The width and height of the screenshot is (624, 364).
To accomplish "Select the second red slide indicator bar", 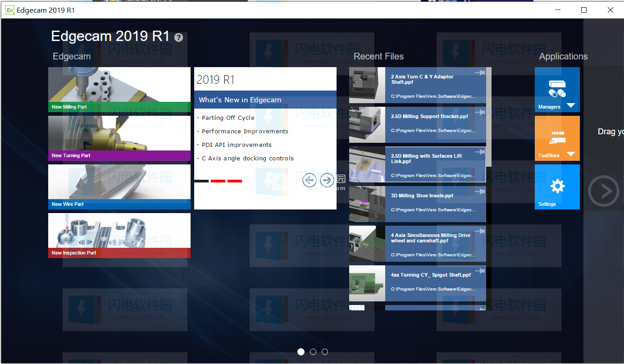I will (218, 181).
